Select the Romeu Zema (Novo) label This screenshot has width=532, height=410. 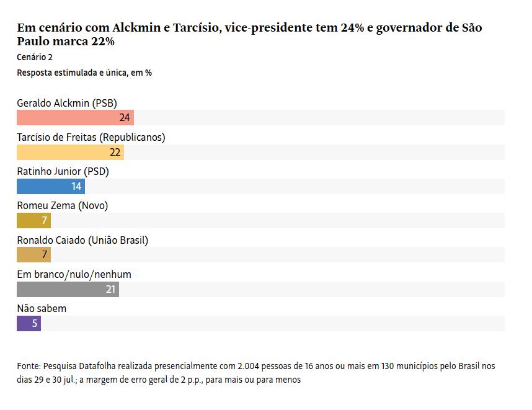[63, 206]
